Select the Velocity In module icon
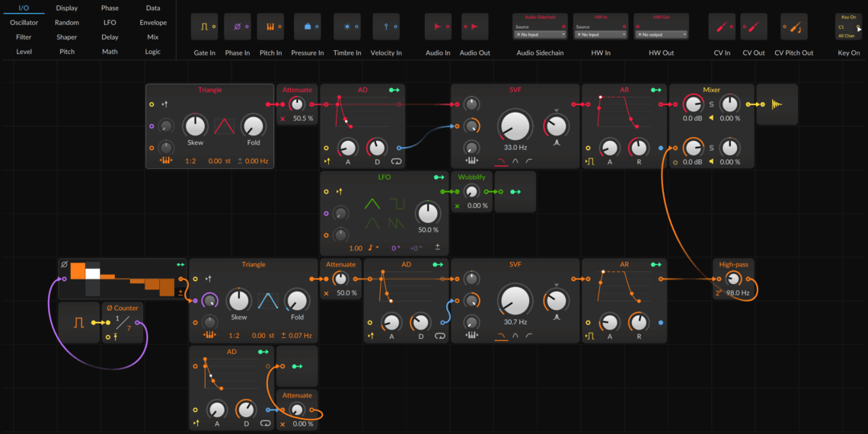Viewport: 868px width, 434px height. [386, 27]
